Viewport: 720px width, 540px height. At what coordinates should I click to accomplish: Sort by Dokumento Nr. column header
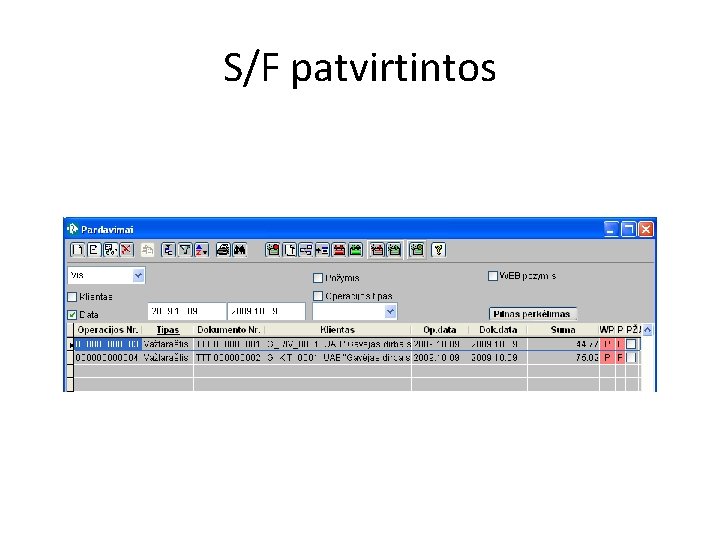(229, 330)
